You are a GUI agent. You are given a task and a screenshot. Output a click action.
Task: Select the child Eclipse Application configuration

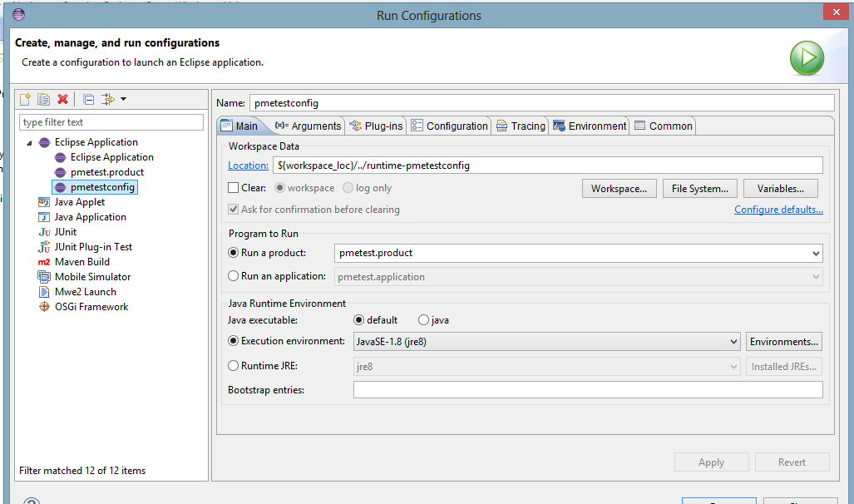click(x=111, y=157)
